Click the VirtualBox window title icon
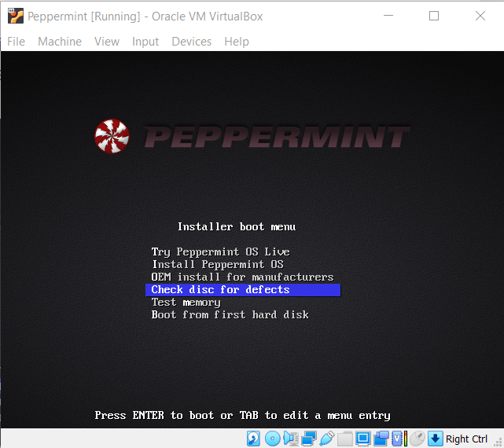The height and width of the screenshot is (448, 504). (x=16, y=16)
